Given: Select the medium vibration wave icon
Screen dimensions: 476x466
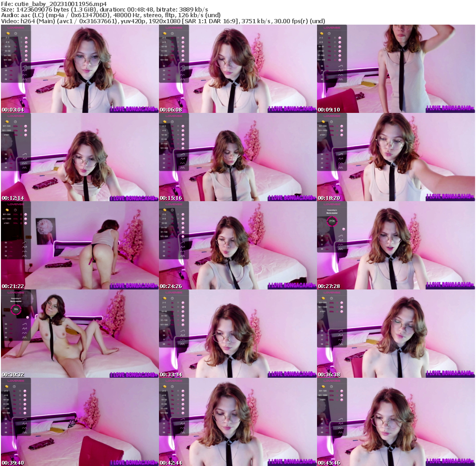Looking at the screenshot, I should (x=25, y=70).
